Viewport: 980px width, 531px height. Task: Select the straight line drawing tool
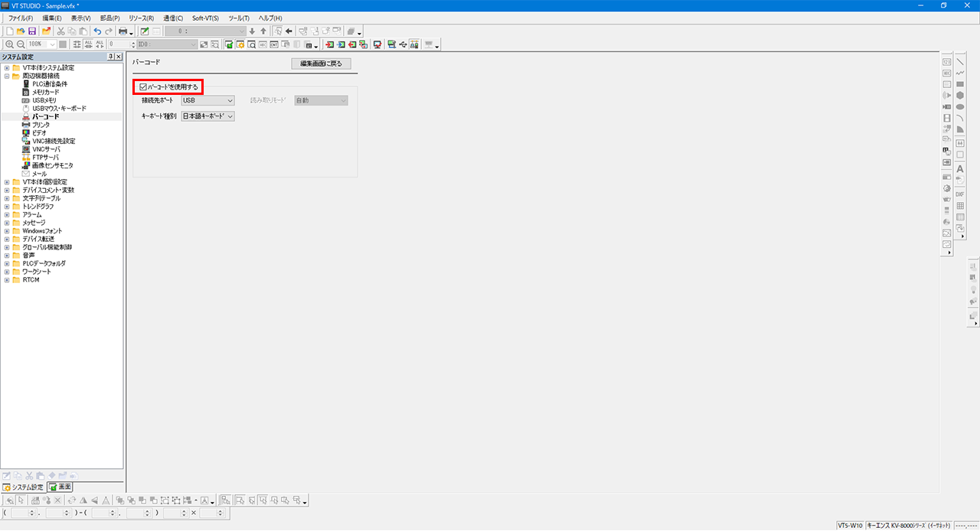click(959, 62)
